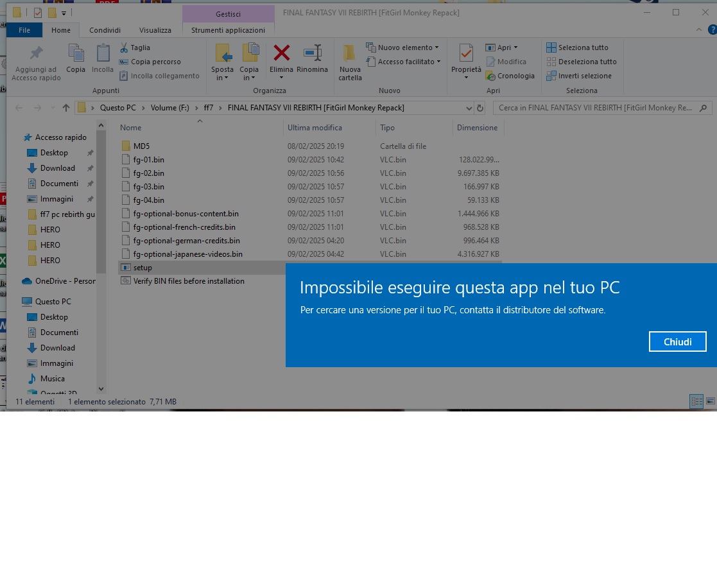Click Seleziona tutto

pyautogui.click(x=577, y=48)
